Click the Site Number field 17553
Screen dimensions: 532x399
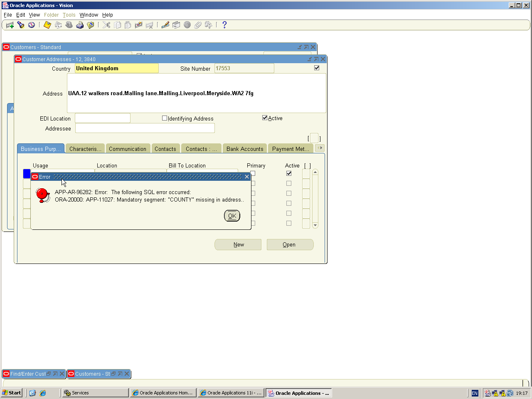click(x=244, y=68)
